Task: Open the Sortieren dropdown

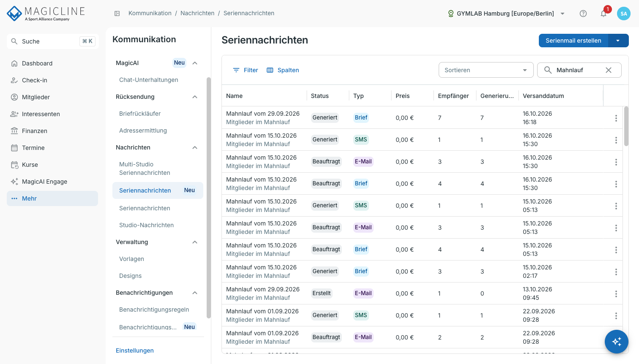Action: [486, 70]
